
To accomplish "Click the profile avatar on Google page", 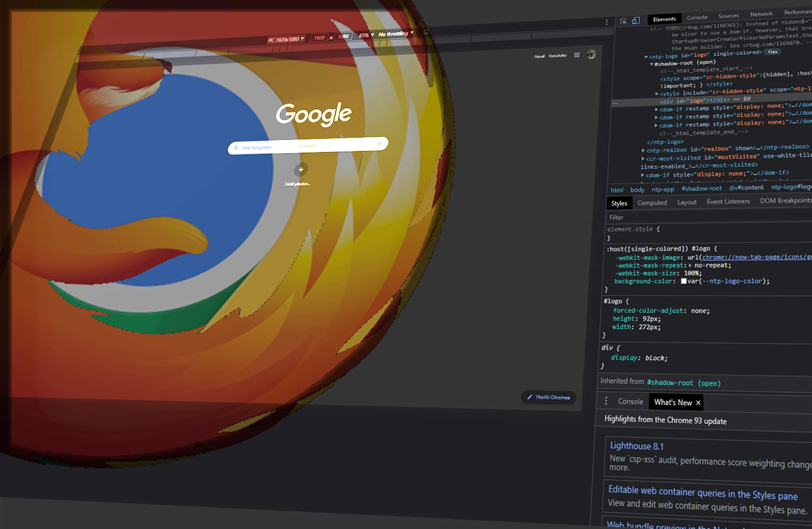I will pos(591,54).
